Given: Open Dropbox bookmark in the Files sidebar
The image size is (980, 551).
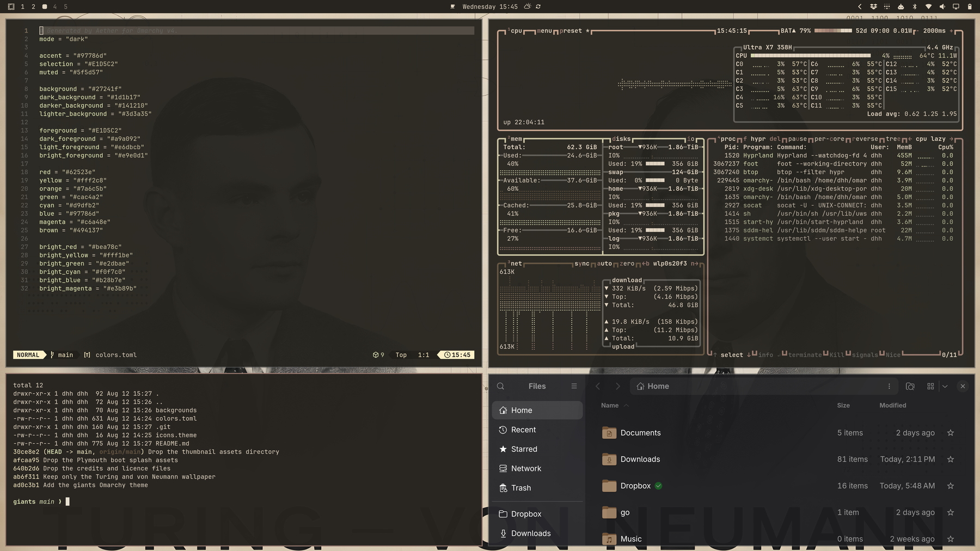Looking at the screenshot, I should click(x=537, y=514).
